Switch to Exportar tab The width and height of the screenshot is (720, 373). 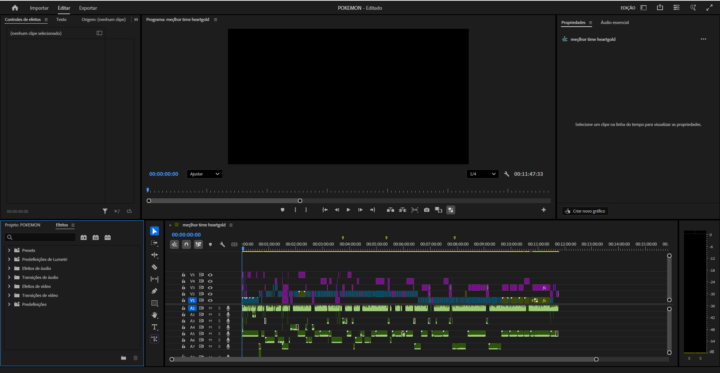pos(88,8)
